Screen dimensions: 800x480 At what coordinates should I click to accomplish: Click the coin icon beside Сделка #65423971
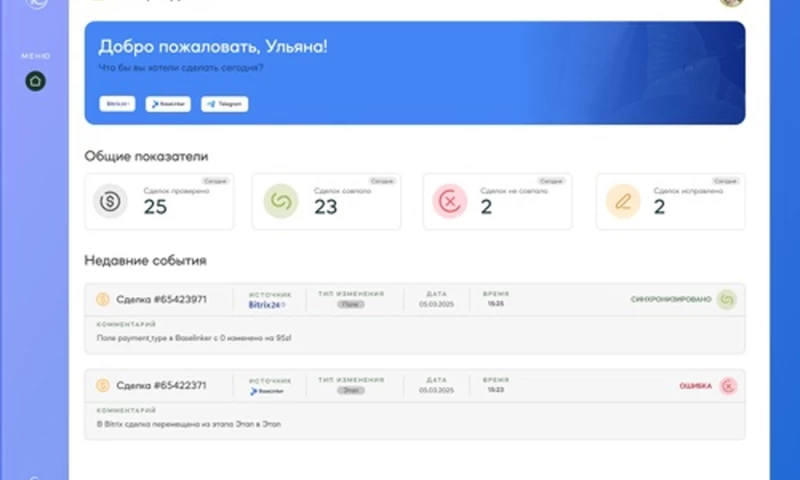tap(103, 299)
